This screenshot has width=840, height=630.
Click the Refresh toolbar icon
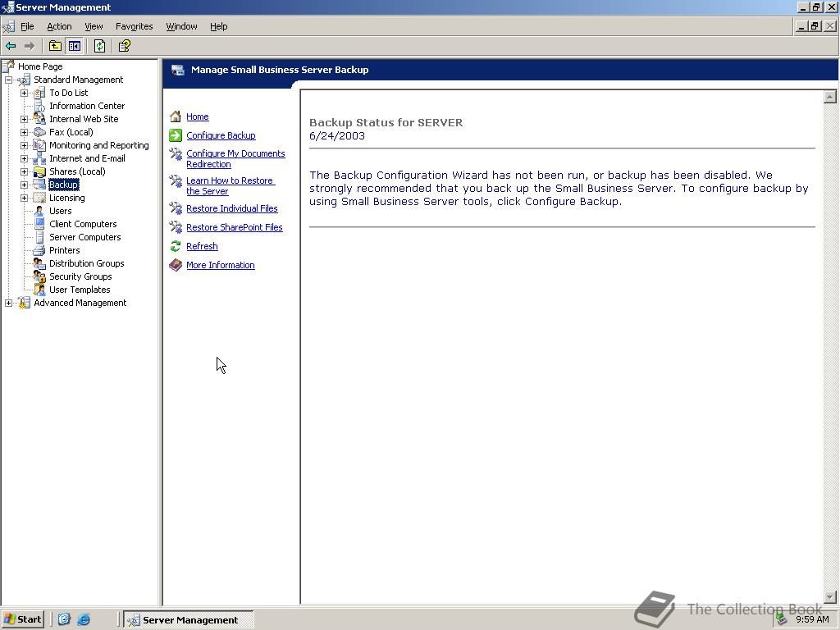[x=99, y=46]
